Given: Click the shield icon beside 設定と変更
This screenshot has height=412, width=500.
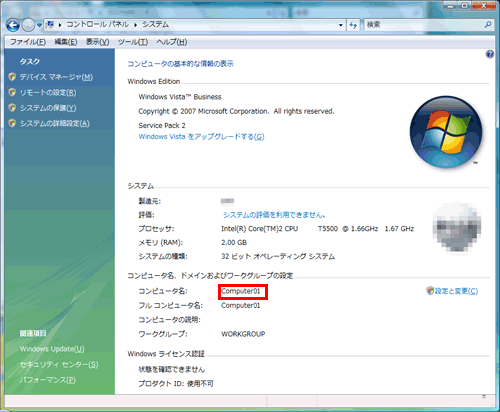Looking at the screenshot, I should [430, 291].
